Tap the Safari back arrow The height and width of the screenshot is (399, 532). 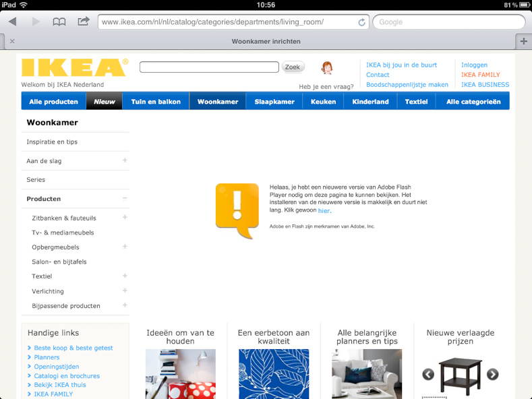coord(12,22)
